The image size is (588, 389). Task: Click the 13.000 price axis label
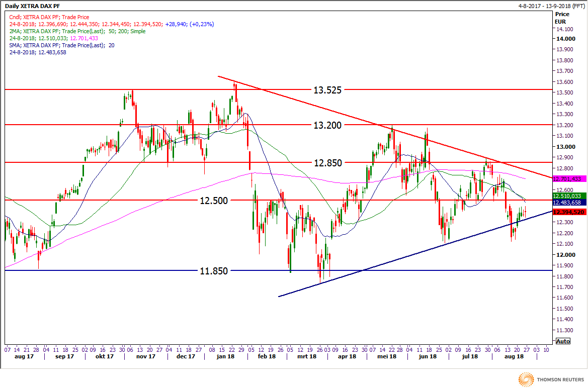click(565, 147)
